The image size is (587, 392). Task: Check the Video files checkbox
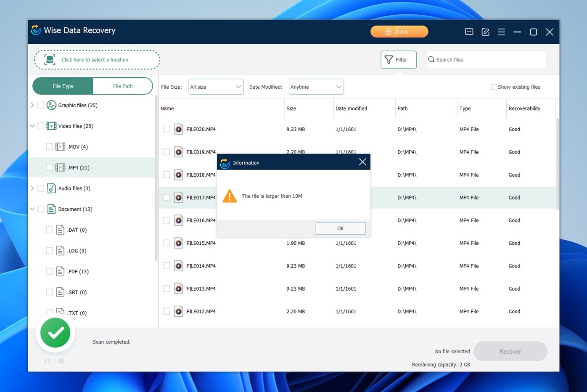click(x=41, y=126)
